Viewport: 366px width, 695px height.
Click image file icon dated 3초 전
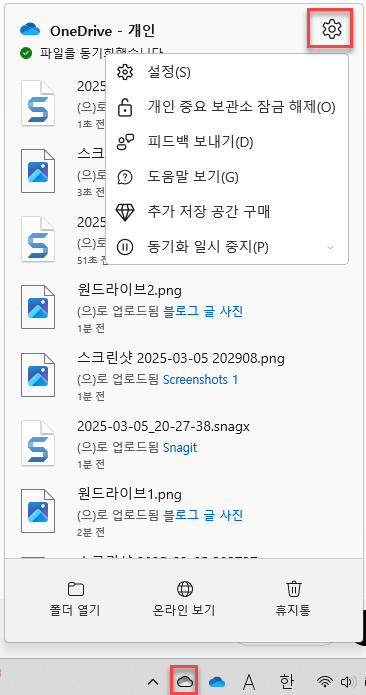(x=38, y=171)
